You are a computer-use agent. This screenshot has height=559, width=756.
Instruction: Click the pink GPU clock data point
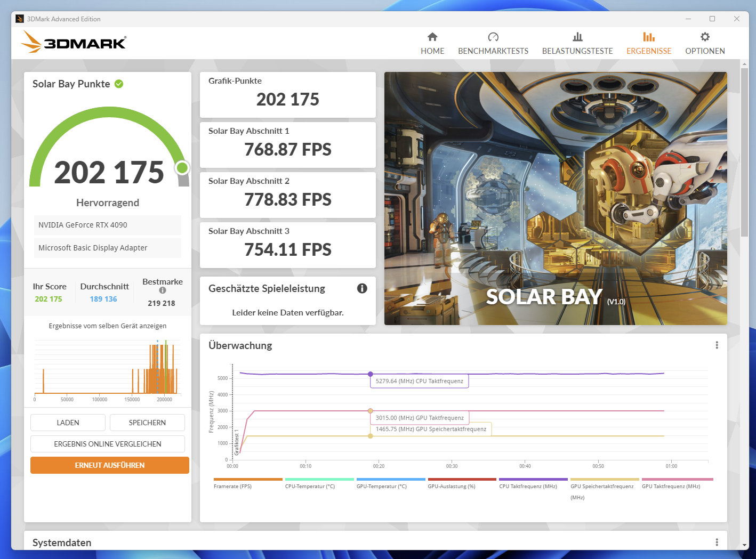(371, 411)
